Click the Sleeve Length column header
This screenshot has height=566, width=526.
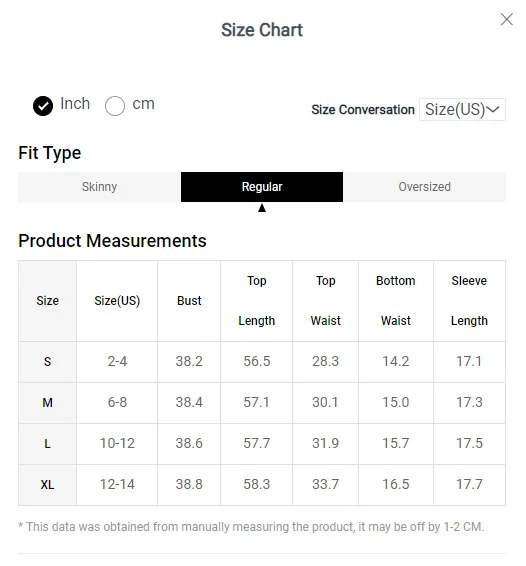point(469,301)
